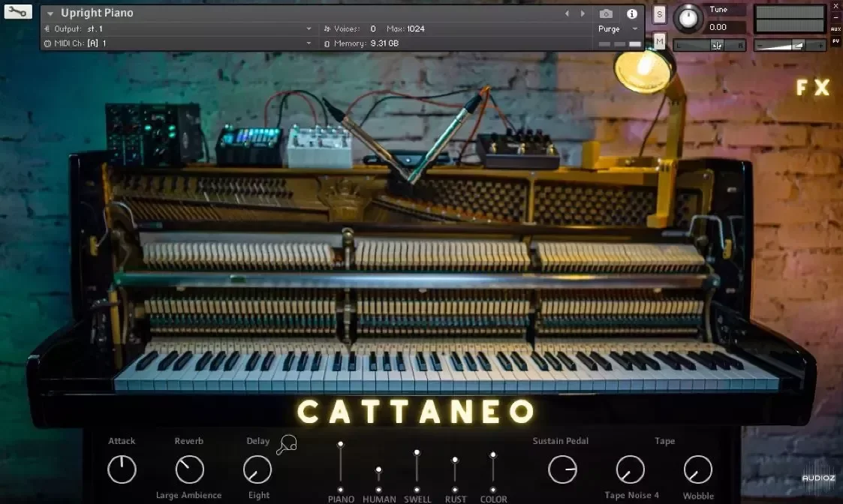Adjust the SWELL volume fader handle
Screen dimensions: 843x504
click(417, 453)
